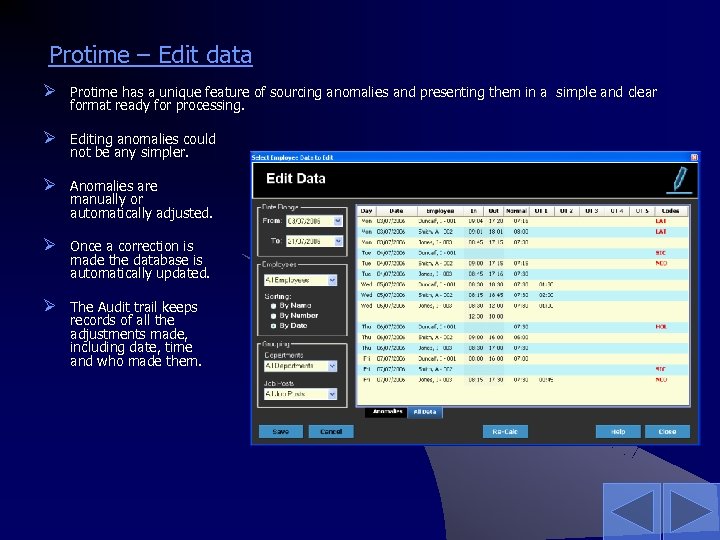Image resolution: width=720 pixels, height=540 pixels.
Task: Go to previous slide with left arrow
Action: pyautogui.click(x=632, y=511)
